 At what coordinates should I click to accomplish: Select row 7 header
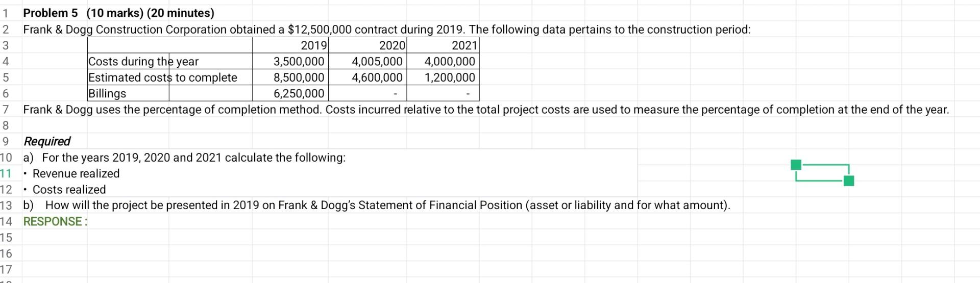[6, 110]
